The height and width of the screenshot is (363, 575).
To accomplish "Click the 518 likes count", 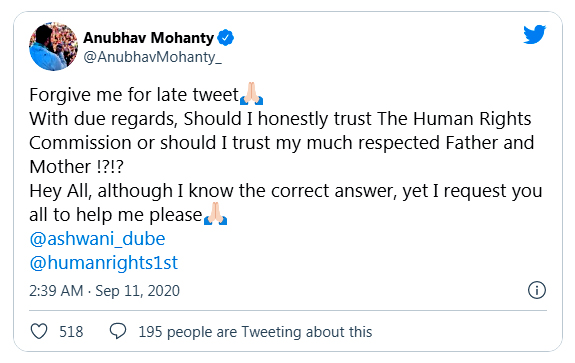I will [71, 332].
